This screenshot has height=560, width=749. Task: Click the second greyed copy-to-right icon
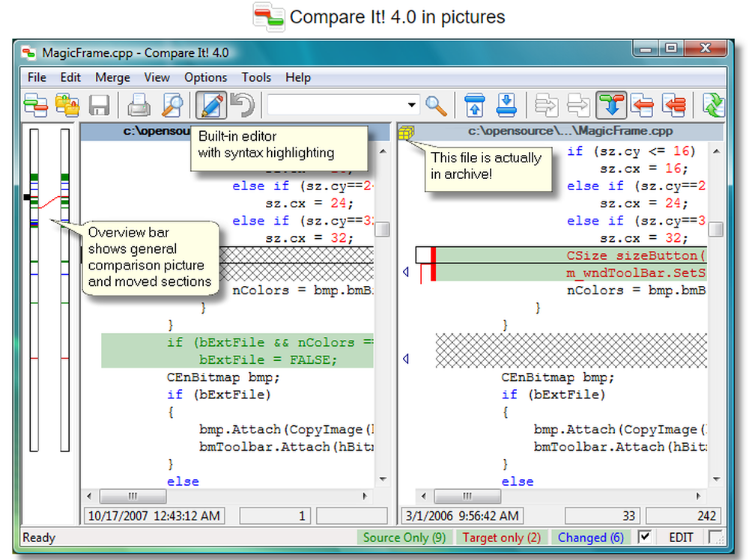click(578, 105)
